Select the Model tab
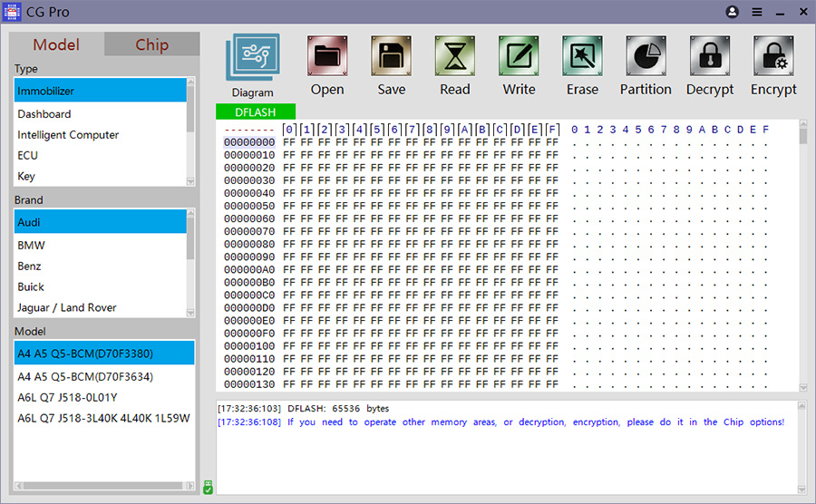The height and width of the screenshot is (504, 816). 56,44
